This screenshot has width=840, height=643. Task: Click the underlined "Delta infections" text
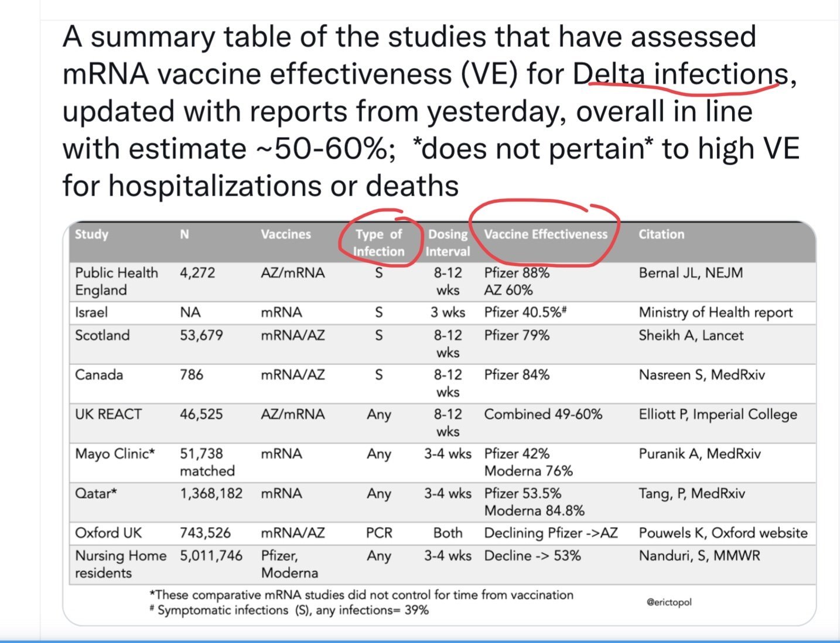click(x=679, y=74)
